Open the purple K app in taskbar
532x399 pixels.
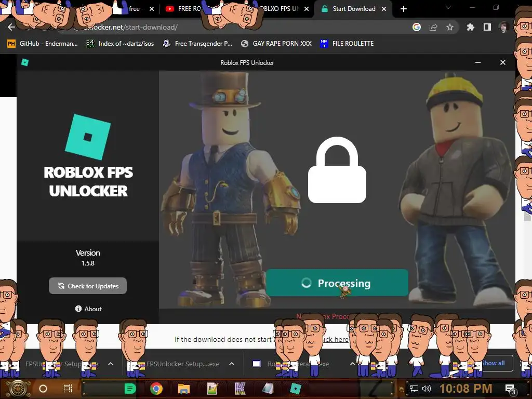(240, 389)
